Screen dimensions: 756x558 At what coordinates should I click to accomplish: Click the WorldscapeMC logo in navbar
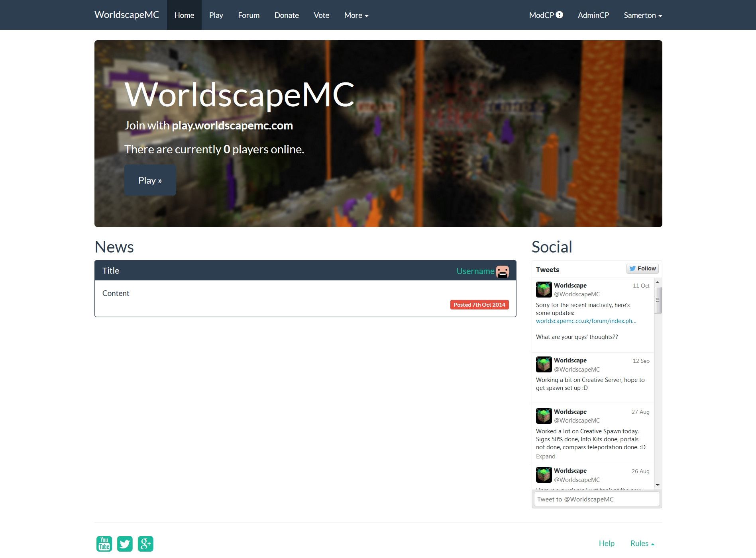coord(126,15)
